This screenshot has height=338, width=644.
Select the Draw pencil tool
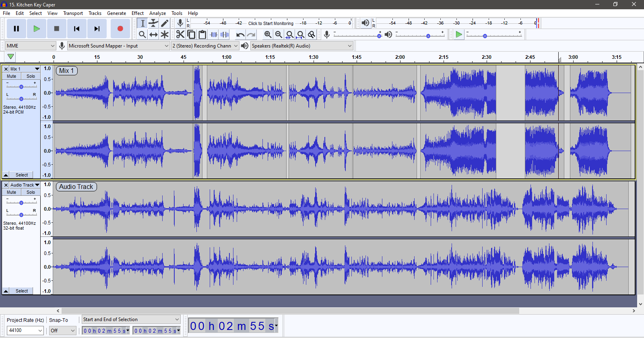click(x=165, y=23)
